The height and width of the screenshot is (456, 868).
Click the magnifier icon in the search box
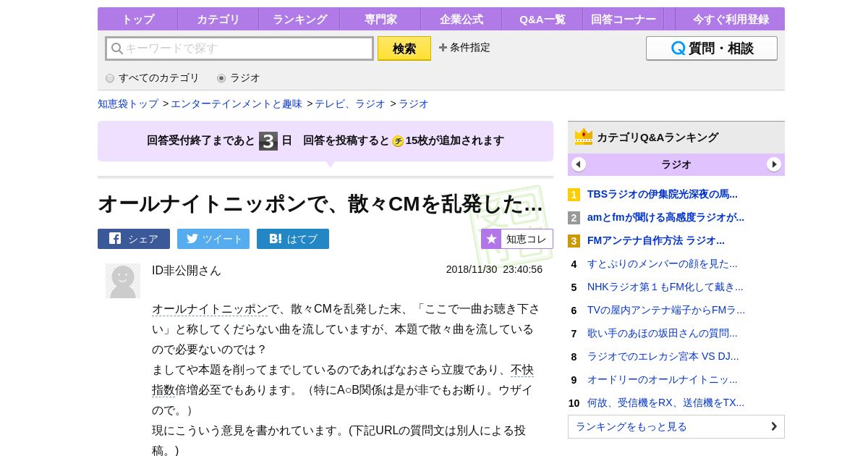coord(116,48)
